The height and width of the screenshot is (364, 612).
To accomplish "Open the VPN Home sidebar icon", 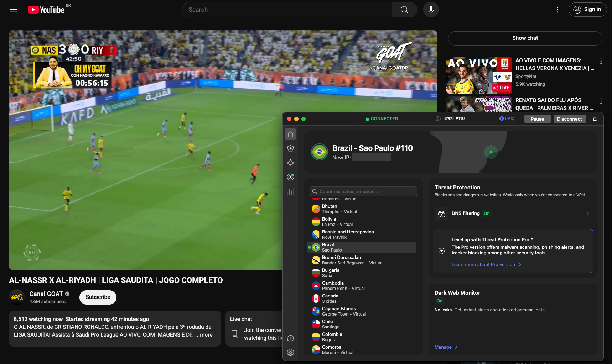I will click(x=290, y=134).
